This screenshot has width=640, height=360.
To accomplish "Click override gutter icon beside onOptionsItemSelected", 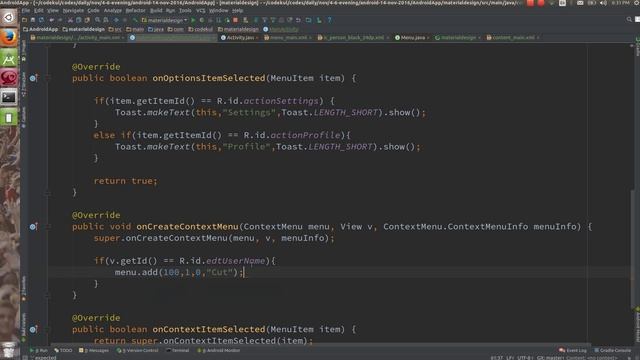I will [33, 78].
